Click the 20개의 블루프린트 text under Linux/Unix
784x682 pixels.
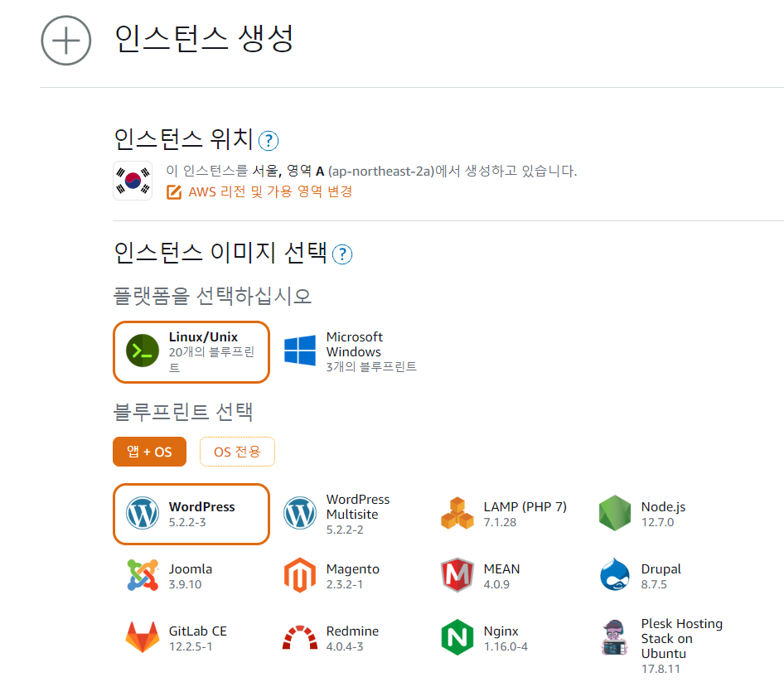211,360
